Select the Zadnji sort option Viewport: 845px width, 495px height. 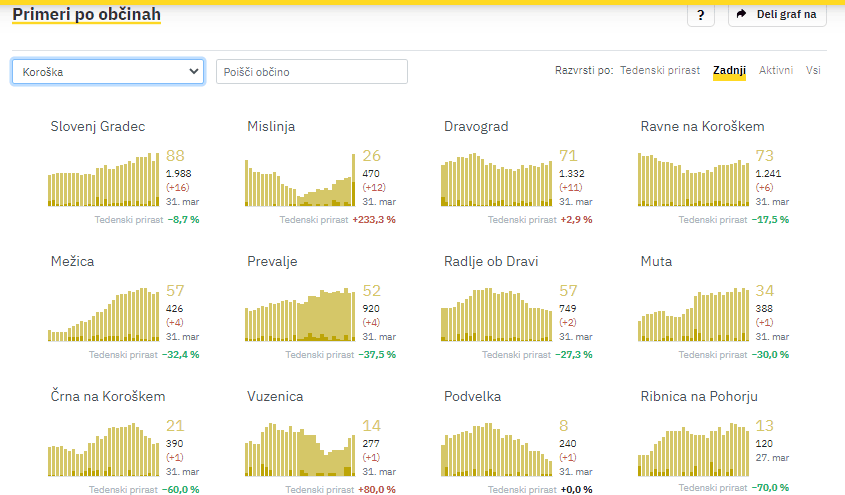(x=729, y=71)
